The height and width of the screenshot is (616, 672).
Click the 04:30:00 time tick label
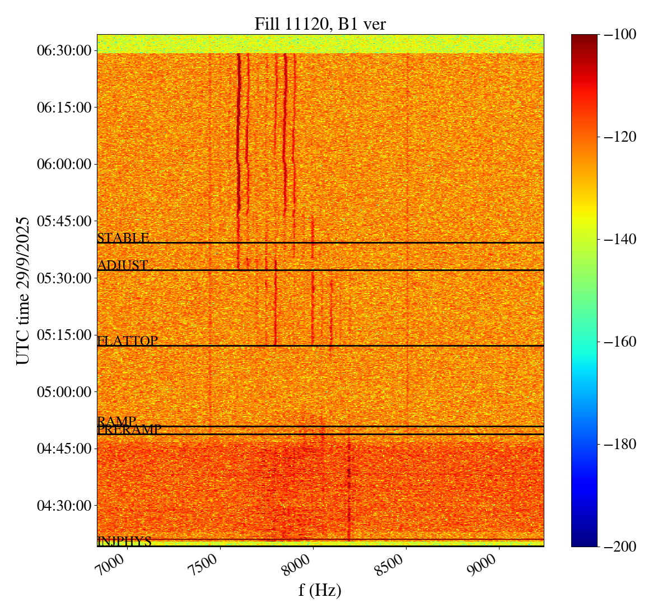coord(64,505)
